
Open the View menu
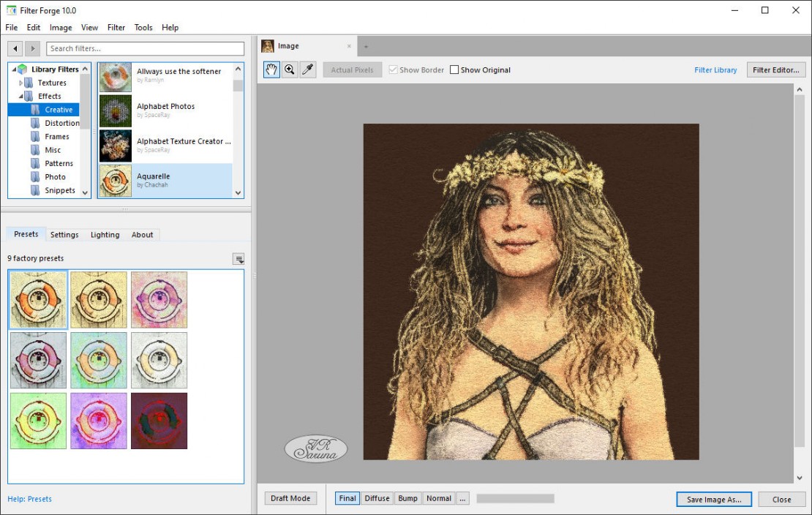pyautogui.click(x=89, y=28)
